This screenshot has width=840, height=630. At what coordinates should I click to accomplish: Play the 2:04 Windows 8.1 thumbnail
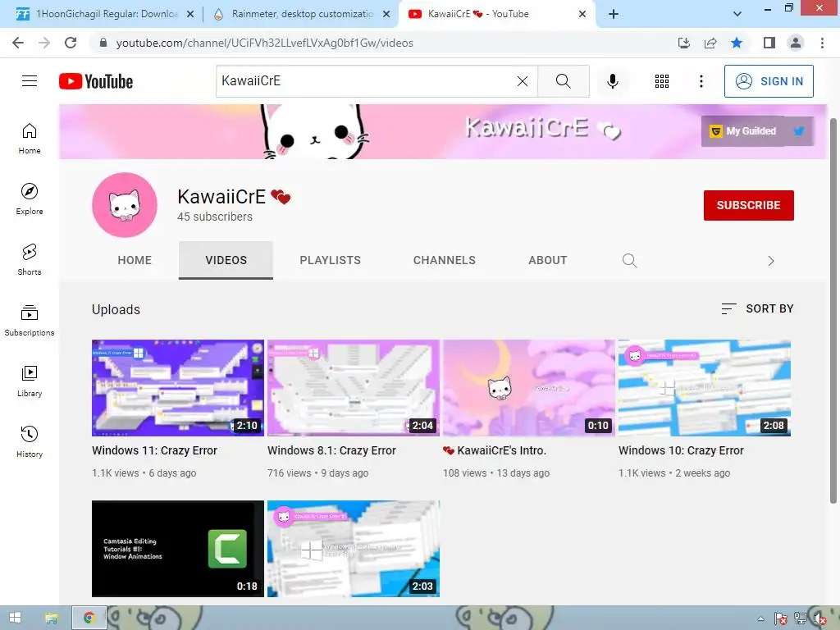354,388
